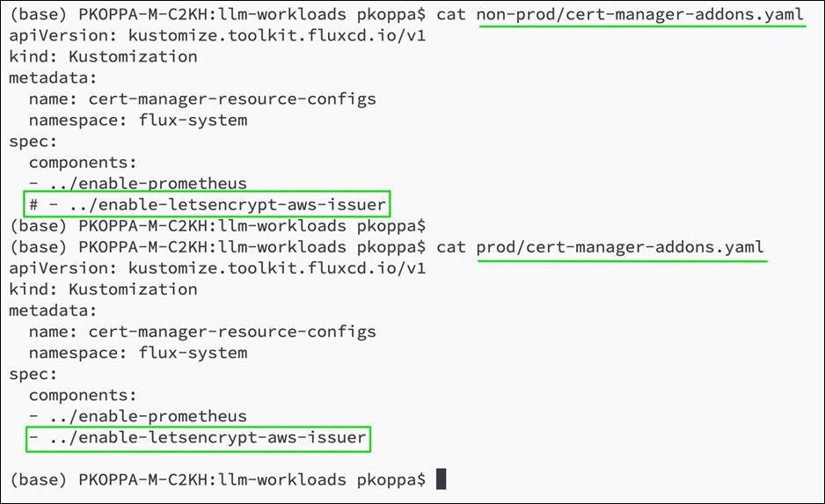Click the first 'namespace: flux-system' line
The image size is (825, 504).
coord(138,120)
